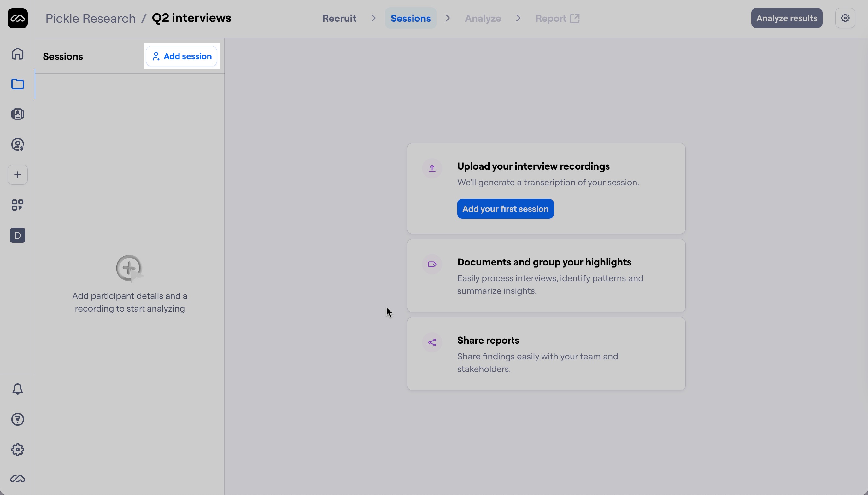868x495 pixels.
Task: Open project settings gear in header
Action: pos(845,18)
